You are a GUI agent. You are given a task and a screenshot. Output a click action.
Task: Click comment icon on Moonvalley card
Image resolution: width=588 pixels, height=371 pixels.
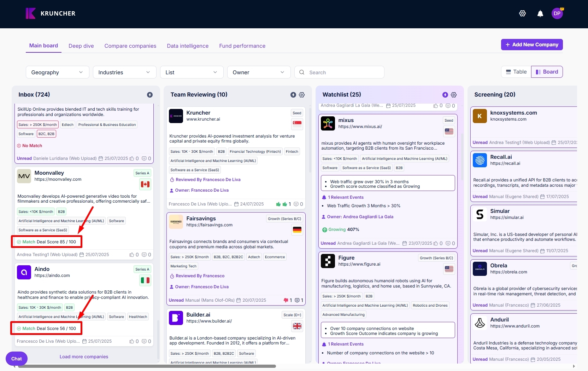(144, 255)
